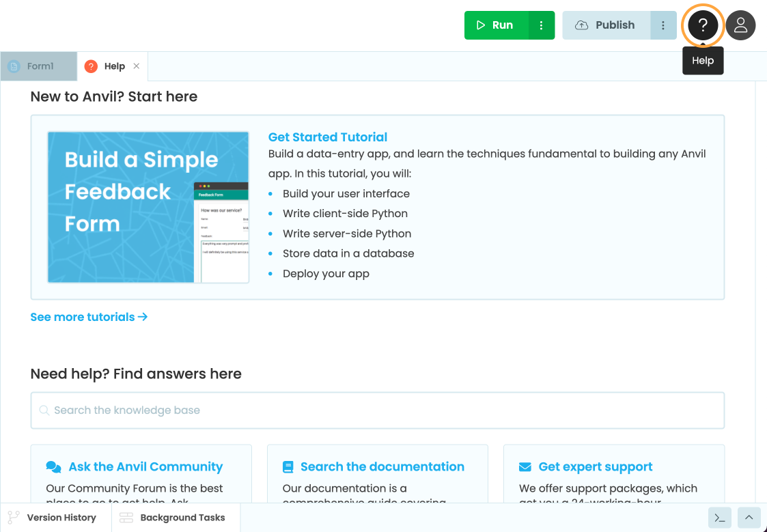Follow the See more tutorials link
767x532 pixels.
click(x=89, y=317)
